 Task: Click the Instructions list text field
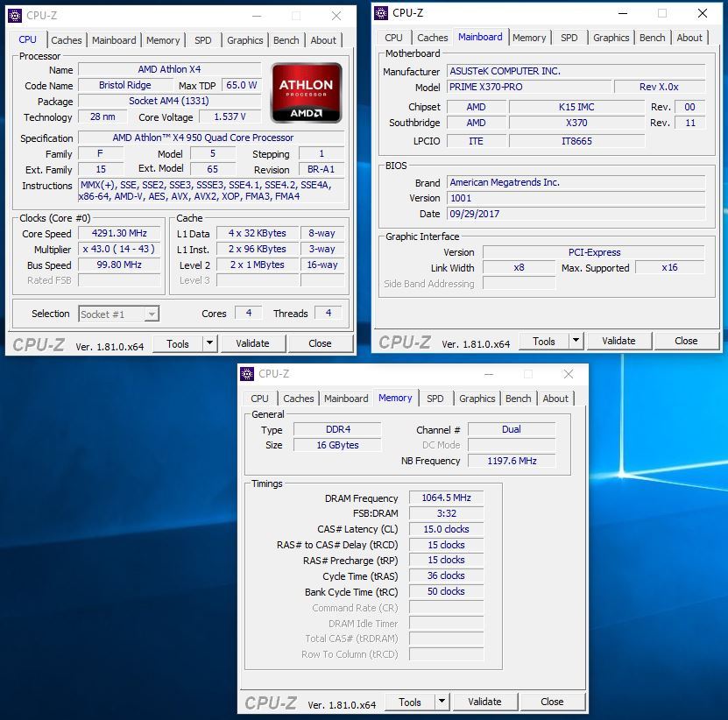[x=211, y=190]
